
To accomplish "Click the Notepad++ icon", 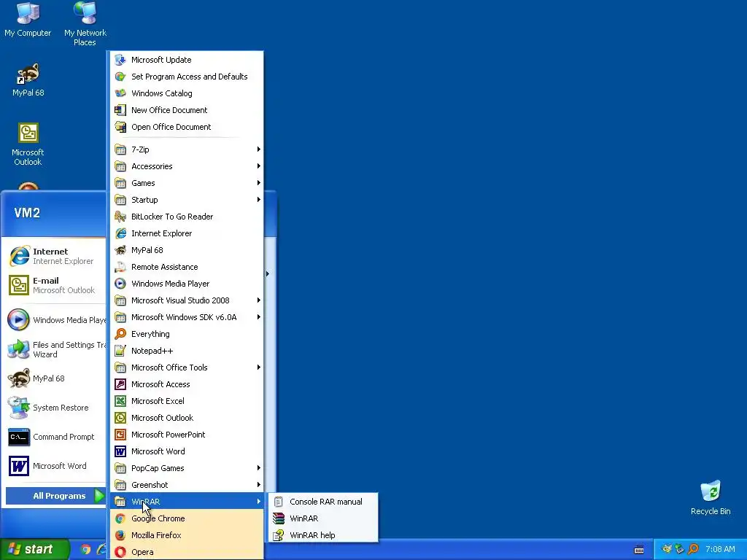I will pyautogui.click(x=120, y=351).
